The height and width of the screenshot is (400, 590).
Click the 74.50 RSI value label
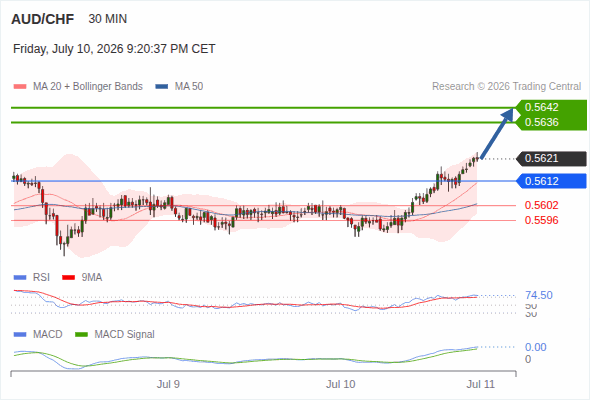pyautogui.click(x=539, y=295)
